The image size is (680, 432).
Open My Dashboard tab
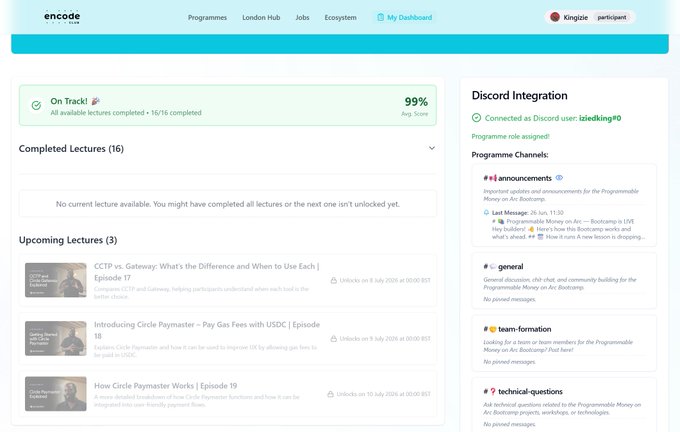[x=404, y=18]
